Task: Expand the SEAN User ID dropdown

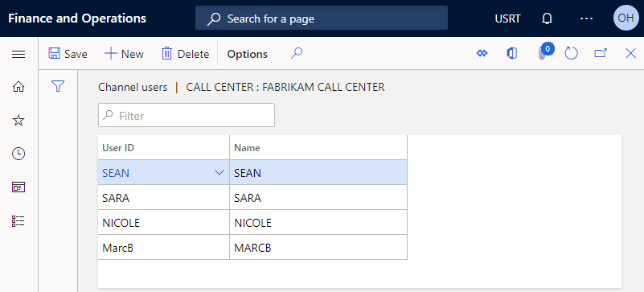Action: tap(219, 172)
